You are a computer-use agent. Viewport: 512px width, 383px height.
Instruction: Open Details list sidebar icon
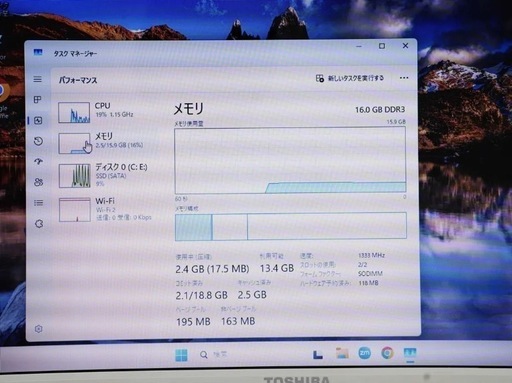point(39,203)
